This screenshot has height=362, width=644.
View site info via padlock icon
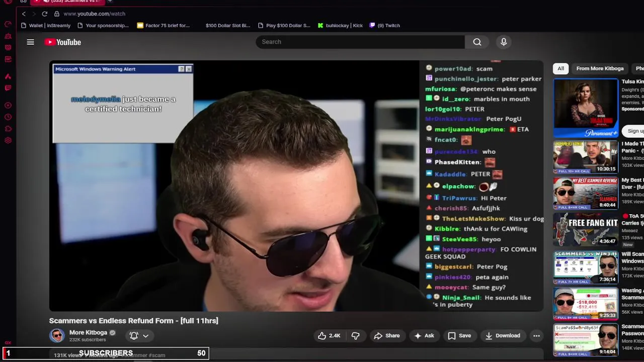(x=57, y=14)
